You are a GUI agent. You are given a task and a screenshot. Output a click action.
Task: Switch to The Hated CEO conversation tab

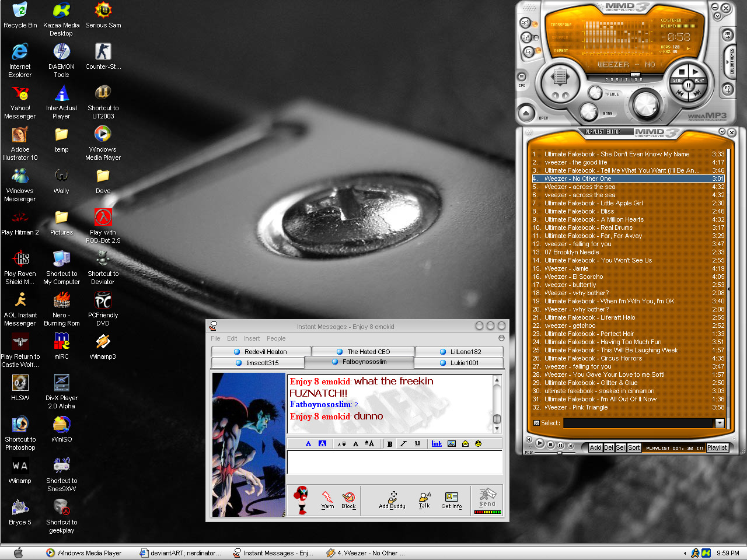363,352
